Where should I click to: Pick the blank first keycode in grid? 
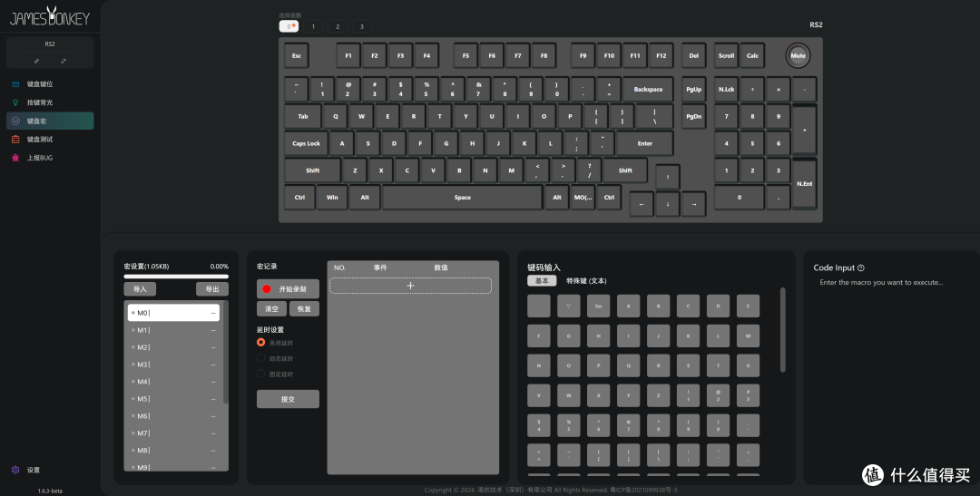click(539, 306)
